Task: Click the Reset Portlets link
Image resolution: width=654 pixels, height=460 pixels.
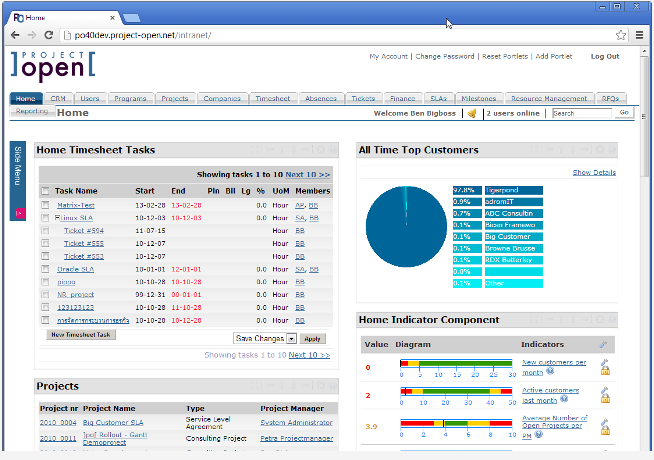Action: (x=505, y=56)
